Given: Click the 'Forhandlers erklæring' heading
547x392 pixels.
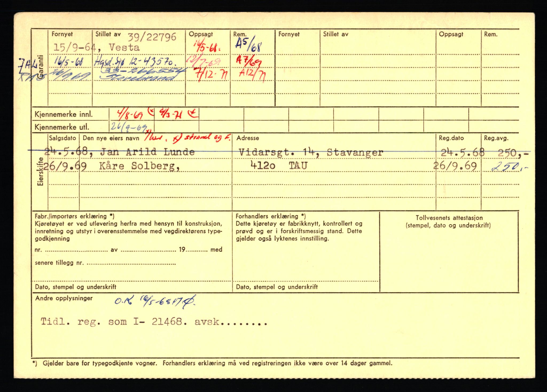Looking at the screenshot, I should (271, 216).
